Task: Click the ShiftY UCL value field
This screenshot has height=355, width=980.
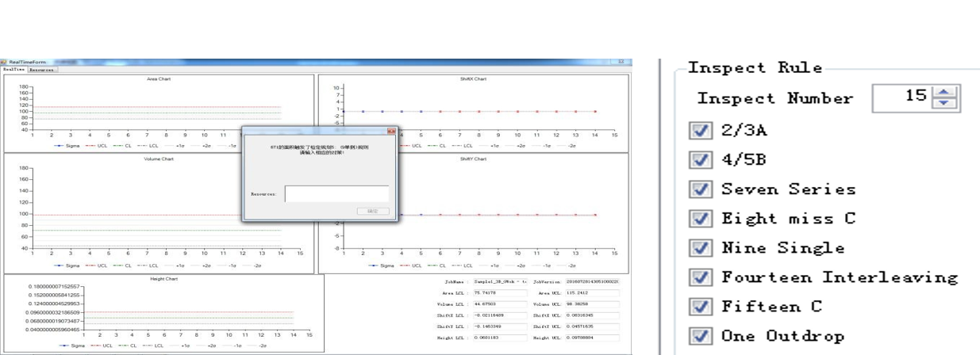Action: [592, 326]
